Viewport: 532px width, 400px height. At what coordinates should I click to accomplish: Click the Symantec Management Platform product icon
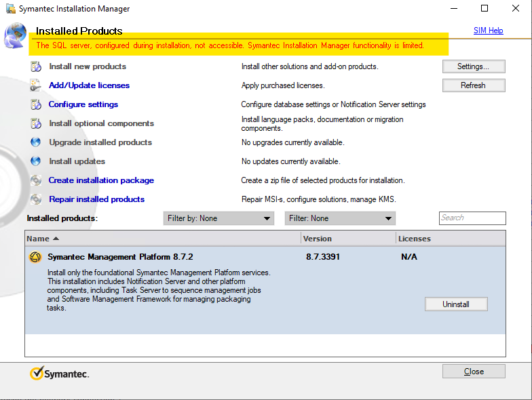[35, 258]
